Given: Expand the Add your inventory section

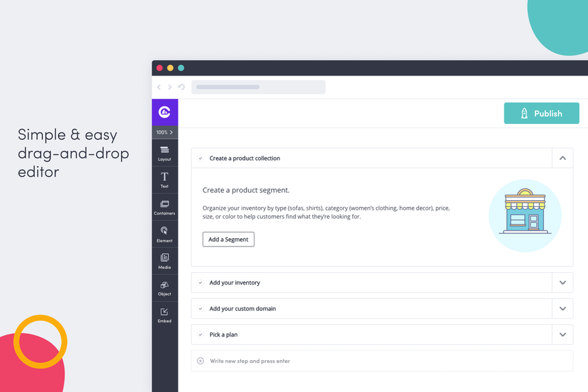Looking at the screenshot, I should (562, 283).
